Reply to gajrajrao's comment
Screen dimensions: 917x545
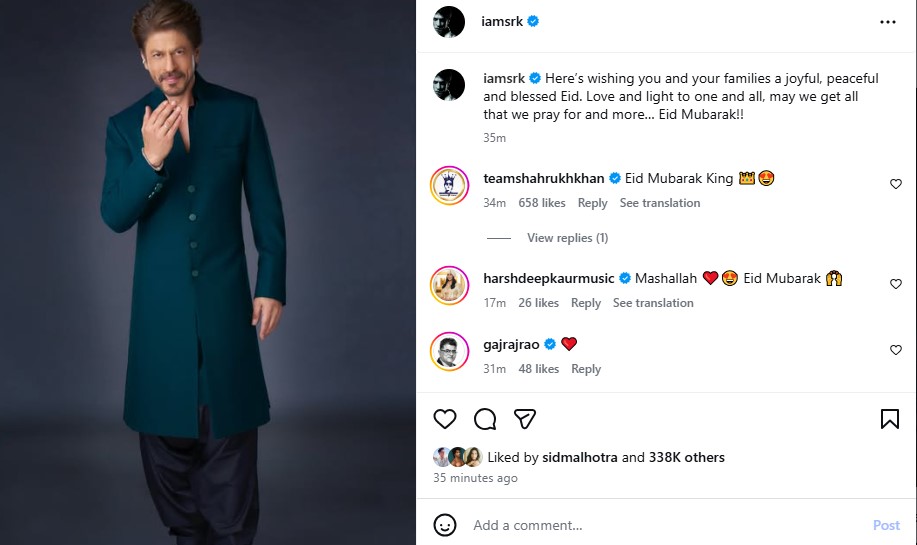click(x=586, y=369)
